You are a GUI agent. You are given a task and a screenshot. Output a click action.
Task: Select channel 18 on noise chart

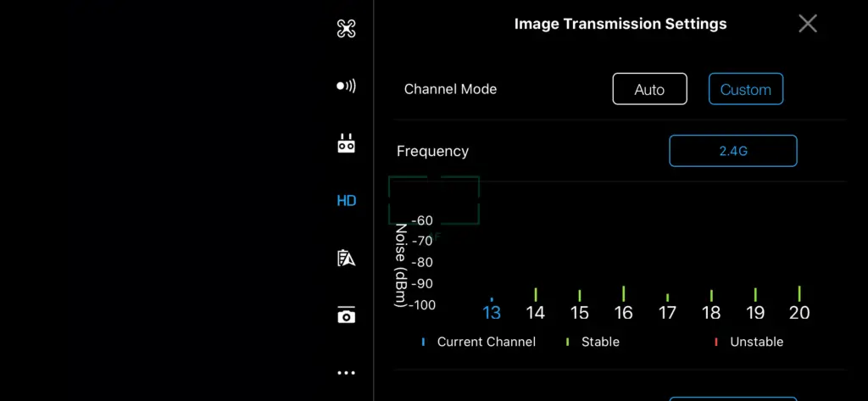(x=711, y=312)
